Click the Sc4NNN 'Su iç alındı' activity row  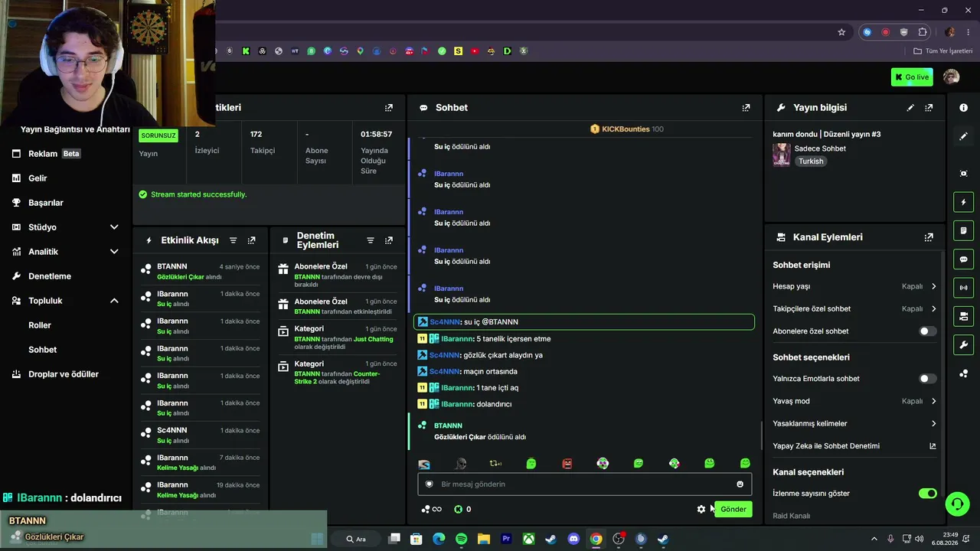(201, 435)
